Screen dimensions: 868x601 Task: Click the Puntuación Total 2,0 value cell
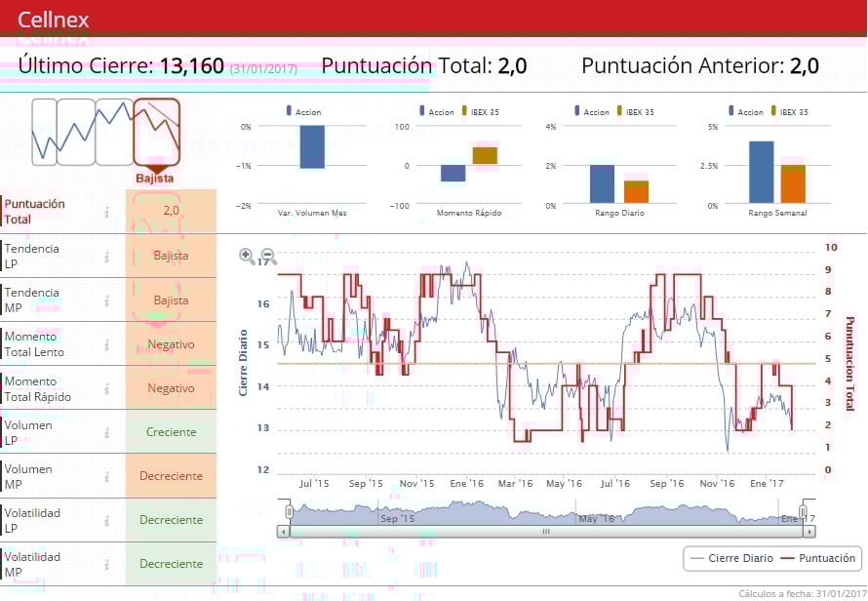(x=171, y=211)
